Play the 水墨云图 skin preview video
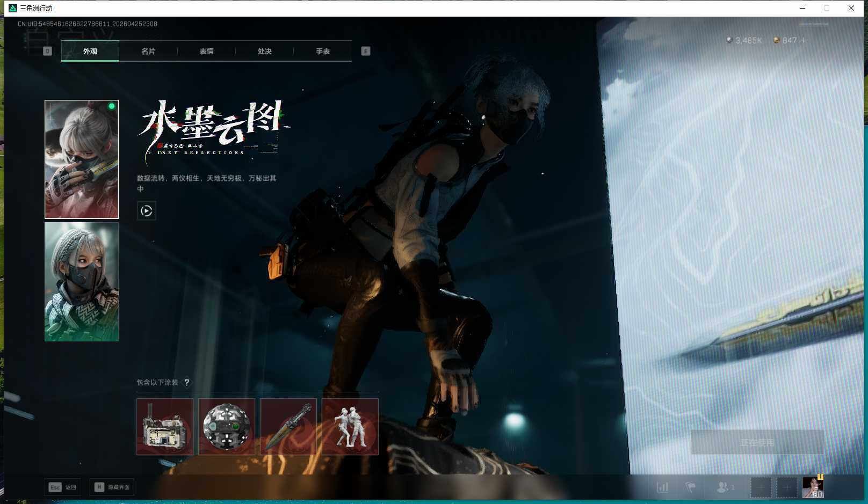The width and height of the screenshot is (868, 504). coord(147,210)
